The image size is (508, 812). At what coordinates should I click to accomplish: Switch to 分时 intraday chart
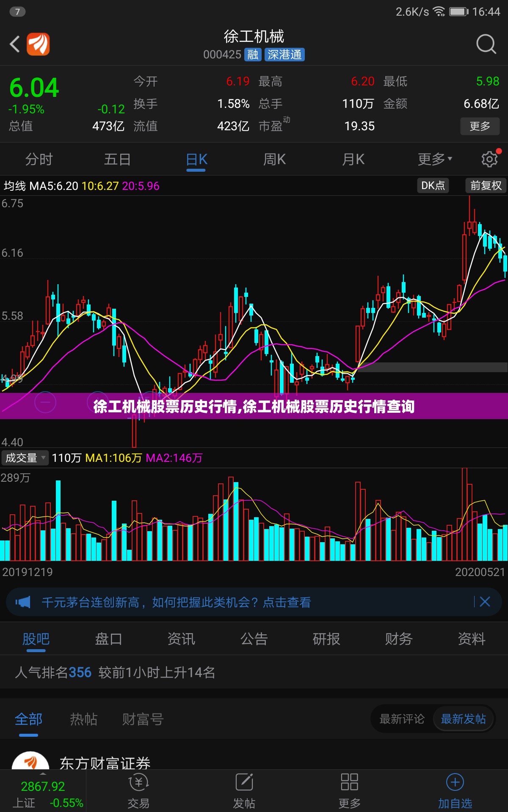click(39, 159)
